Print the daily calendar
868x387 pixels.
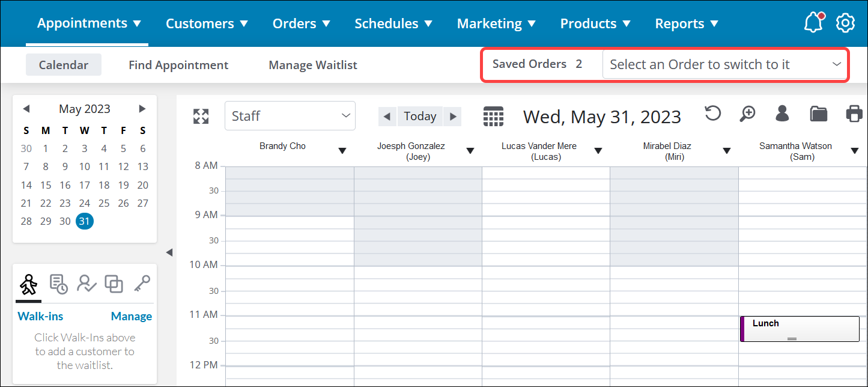click(854, 114)
